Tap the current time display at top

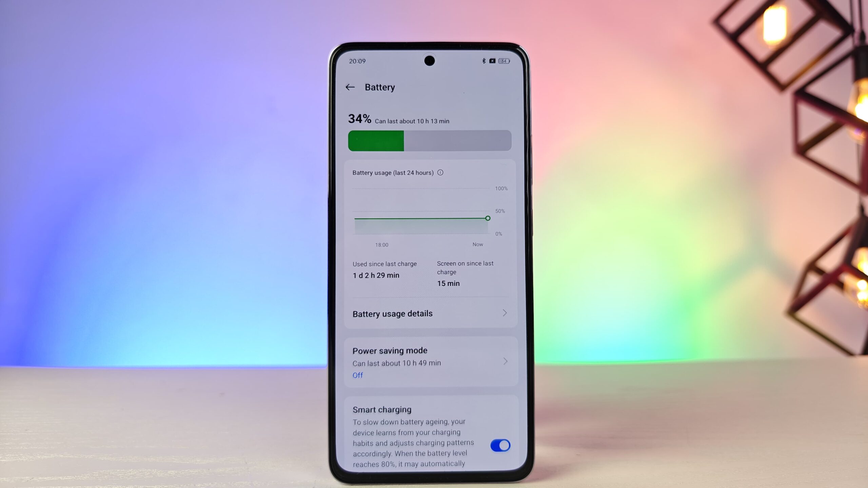tap(358, 61)
